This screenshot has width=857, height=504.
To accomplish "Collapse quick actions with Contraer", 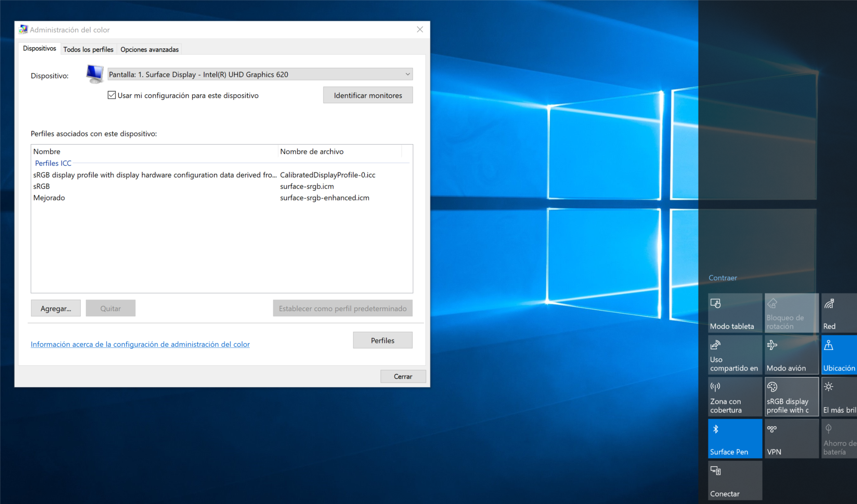I will click(x=723, y=278).
